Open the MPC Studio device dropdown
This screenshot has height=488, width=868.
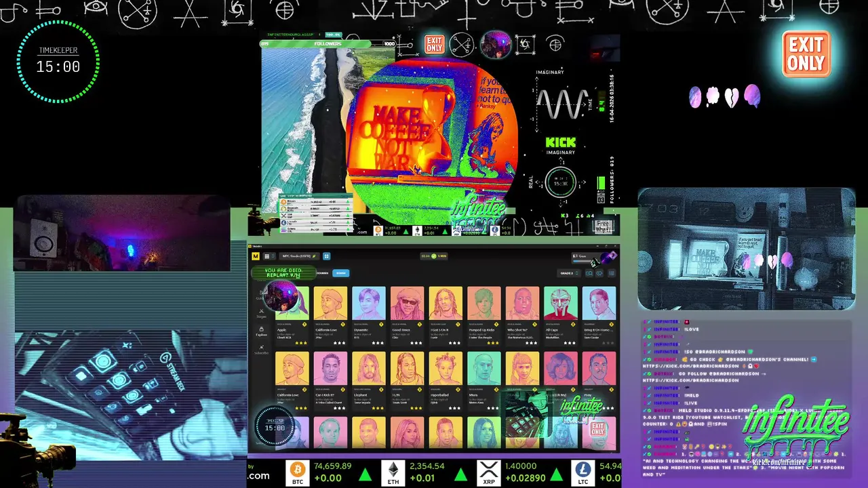point(299,256)
